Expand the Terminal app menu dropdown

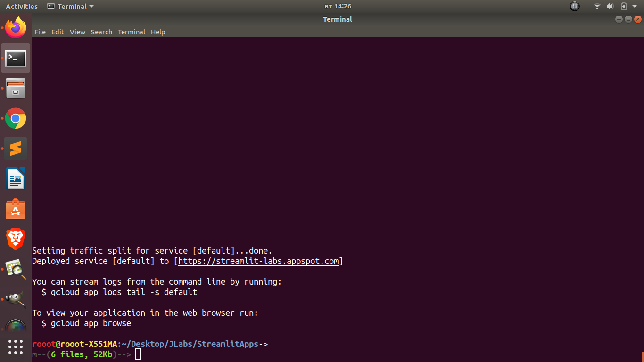coord(71,7)
